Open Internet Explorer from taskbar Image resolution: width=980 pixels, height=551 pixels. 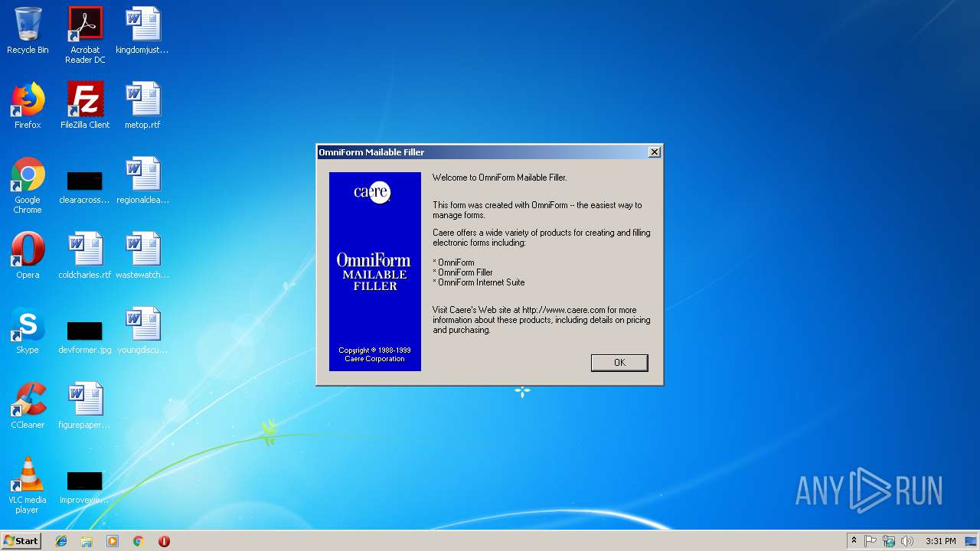pos(61,541)
